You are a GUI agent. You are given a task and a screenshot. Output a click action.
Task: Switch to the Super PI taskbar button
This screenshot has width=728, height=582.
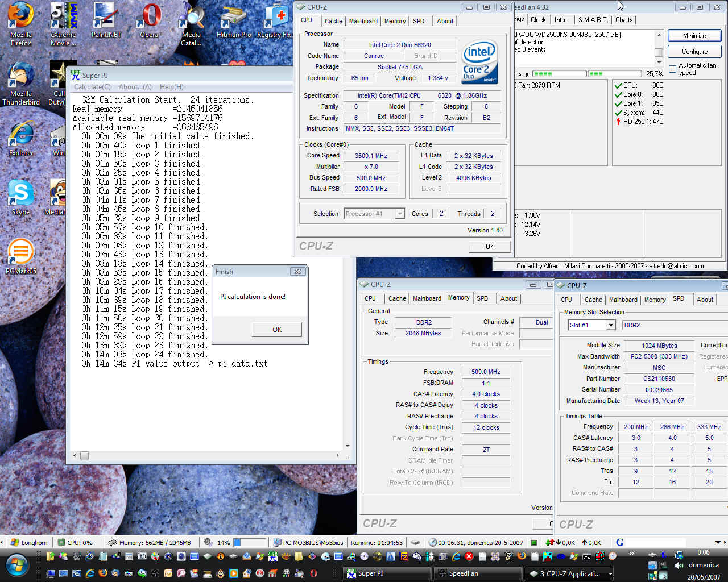point(387,573)
